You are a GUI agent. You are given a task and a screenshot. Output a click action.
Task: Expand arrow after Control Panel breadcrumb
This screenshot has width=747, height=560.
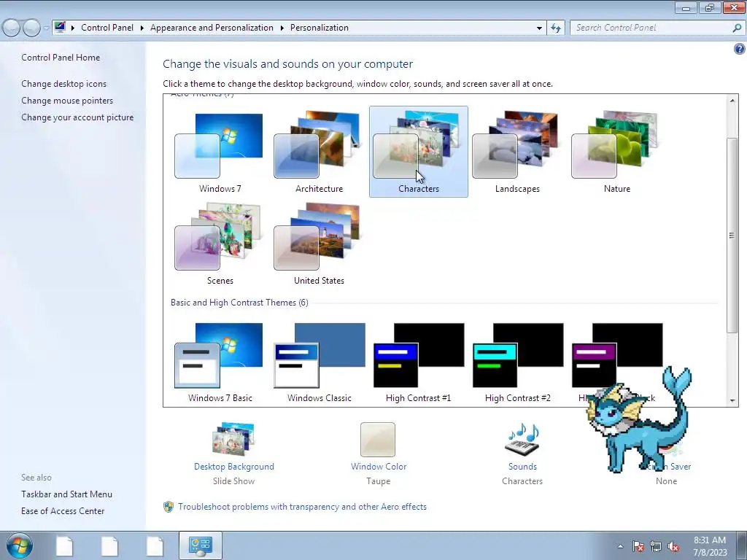142,28
